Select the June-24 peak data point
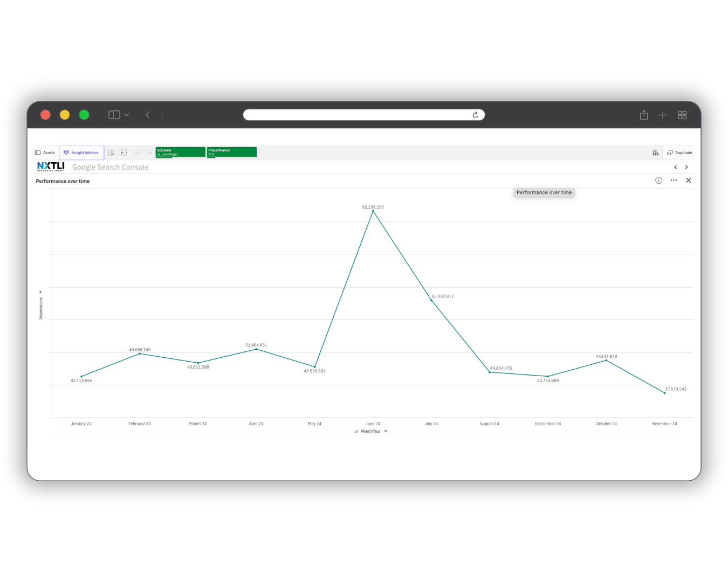Image resolution: width=728 pixels, height=582 pixels. (x=373, y=211)
